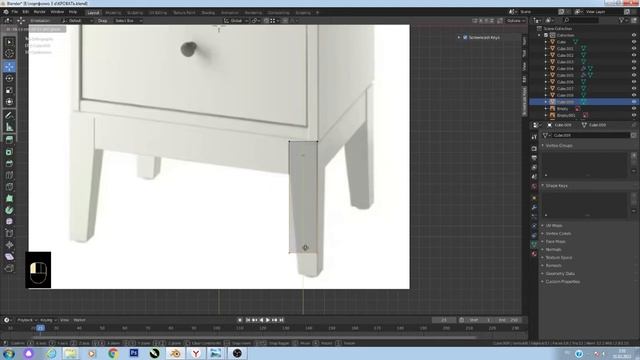Switch to the Shading workspace tab
The width and height of the screenshot is (640, 360).
(x=208, y=13)
